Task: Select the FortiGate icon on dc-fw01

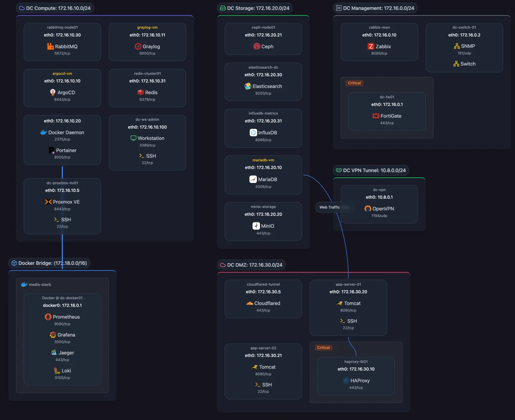Action: (x=376, y=116)
